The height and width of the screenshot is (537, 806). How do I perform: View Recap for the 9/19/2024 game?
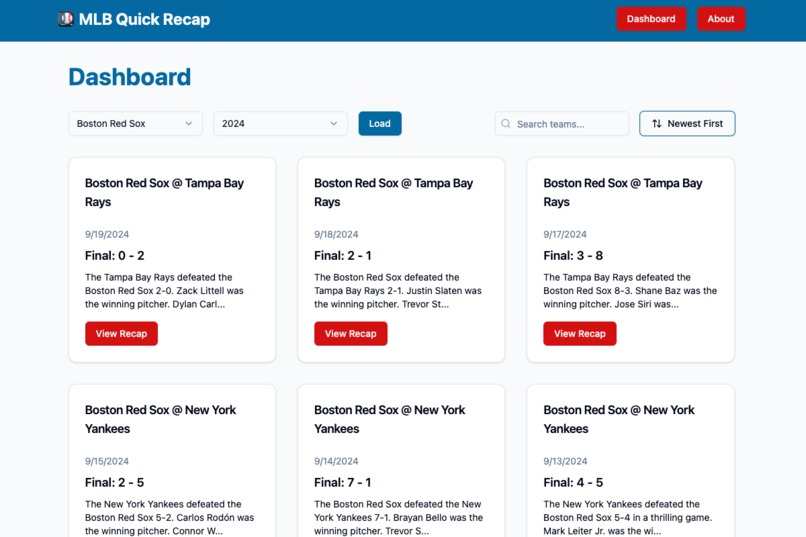[x=121, y=334]
